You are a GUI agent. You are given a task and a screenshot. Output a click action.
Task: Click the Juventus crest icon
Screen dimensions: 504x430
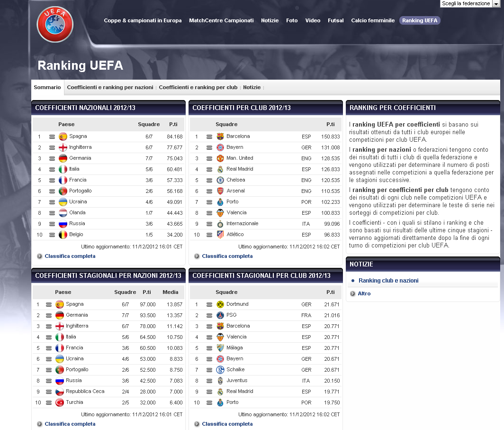pos(220,381)
